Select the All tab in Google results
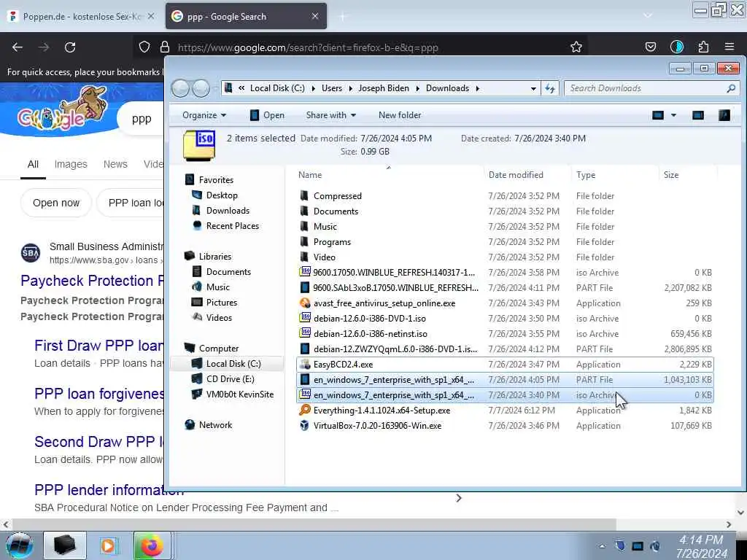This screenshot has width=747, height=560. (33, 164)
